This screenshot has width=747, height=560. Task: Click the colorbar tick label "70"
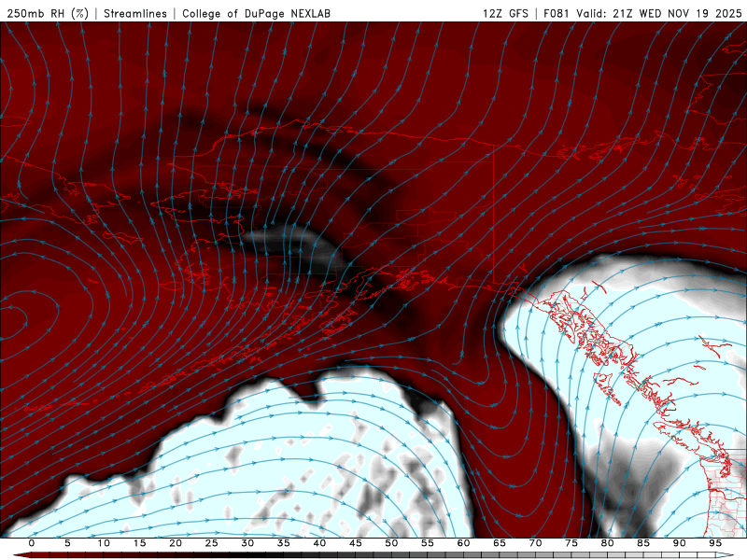(x=535, y=543)
